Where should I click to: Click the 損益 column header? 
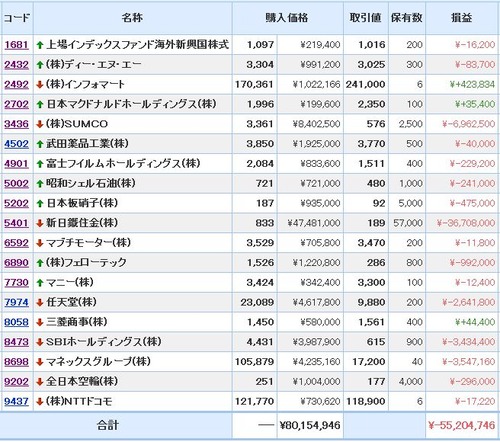[x=462, y=18]
